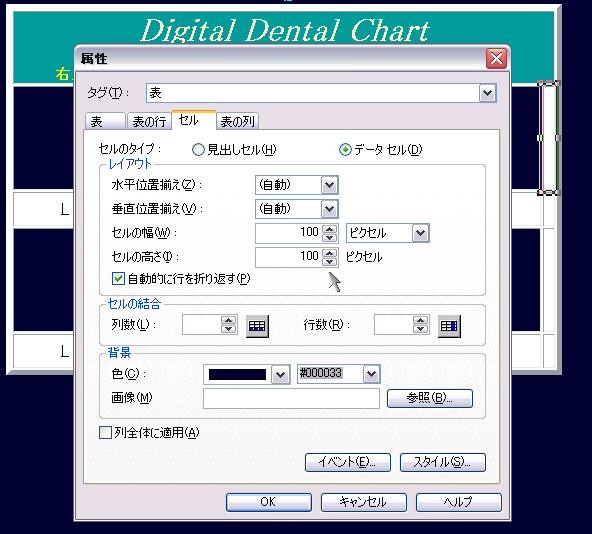Expand the 垂直位置揃え dropdown
Screen dimensions: 592x534
(x=329, y=209)
